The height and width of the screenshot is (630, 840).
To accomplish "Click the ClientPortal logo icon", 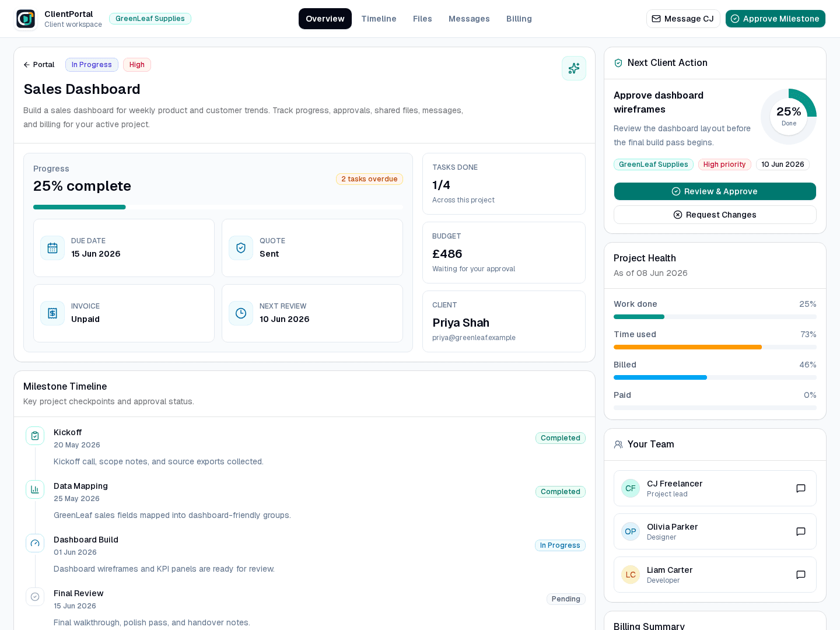I will [26, 19].
